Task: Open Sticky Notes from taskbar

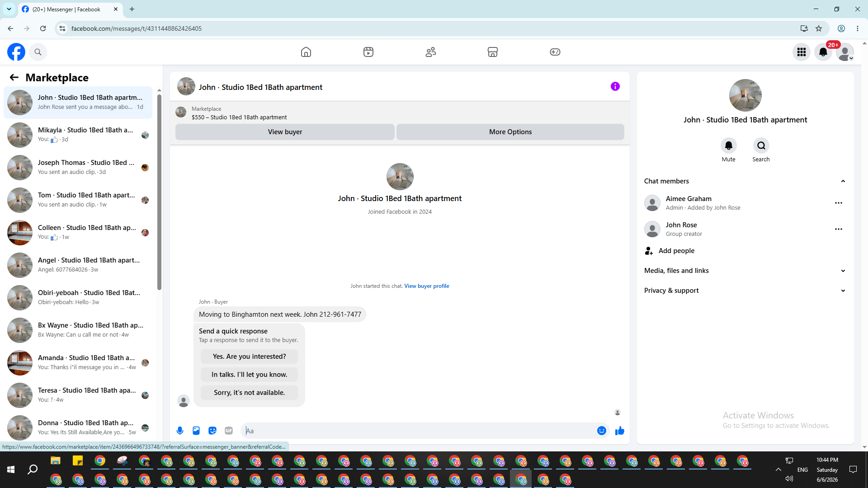Action: 78,461
